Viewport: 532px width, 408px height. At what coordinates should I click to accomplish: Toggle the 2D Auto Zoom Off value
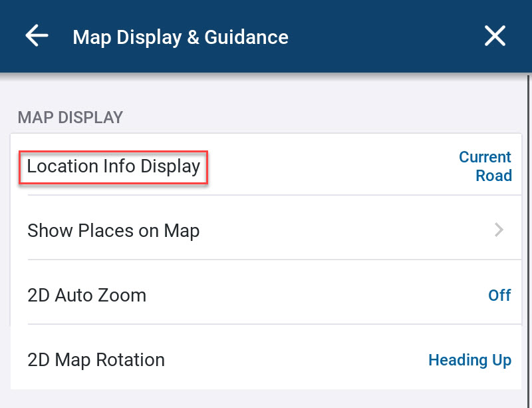click(x=499, y=295)
